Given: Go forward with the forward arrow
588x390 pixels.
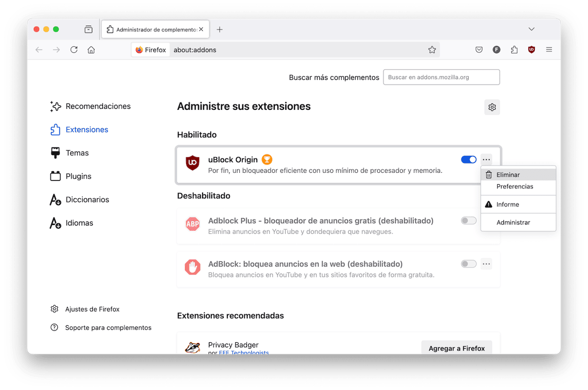Looking at the screenshot, I should 57,50.
